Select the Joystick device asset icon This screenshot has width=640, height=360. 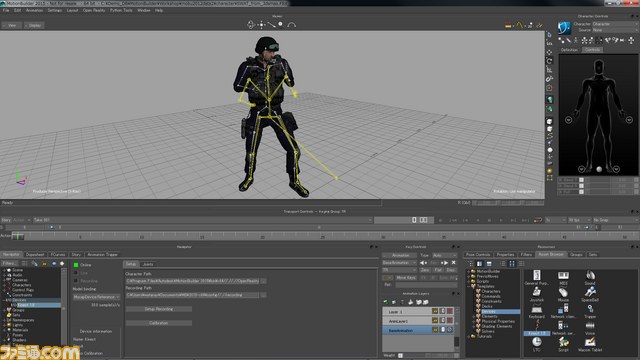(x=537, y=291)
